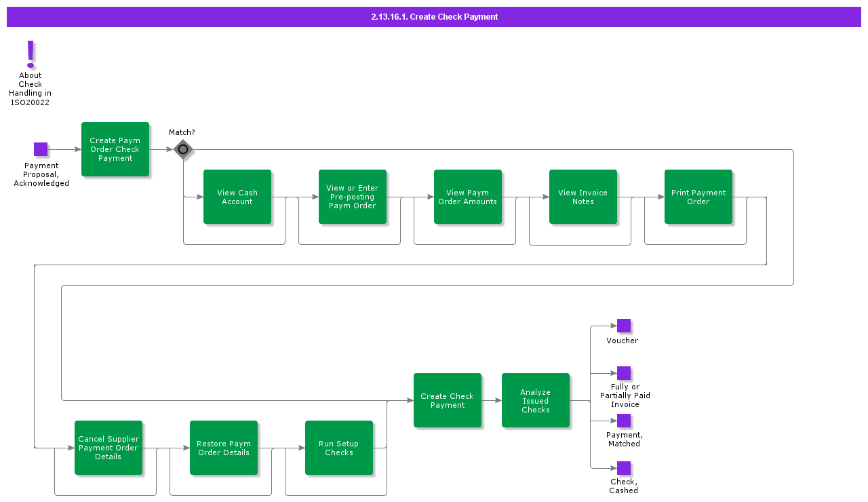The image size is (868, 502).
Task: Click the 2.13.16.1. Create Check Payment title bar
Action: pos(434,17)
